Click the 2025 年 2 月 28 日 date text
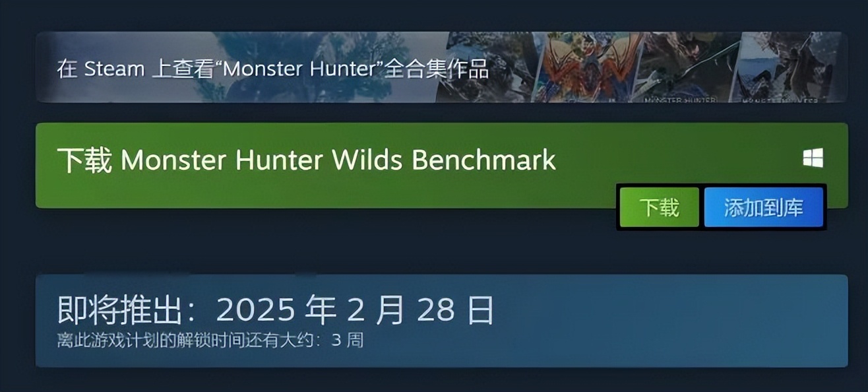868x392 pixels. (x=355, y=310)
